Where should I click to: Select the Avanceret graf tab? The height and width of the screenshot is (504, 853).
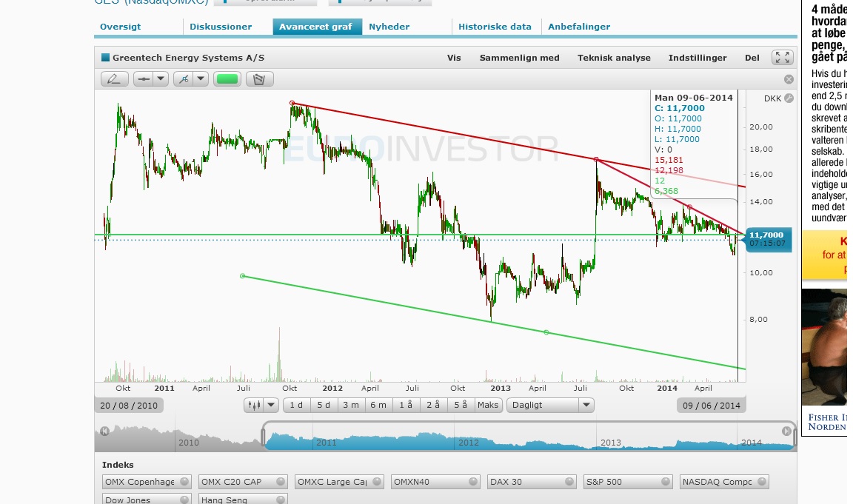pyautogui.click(x=315, y=27)
